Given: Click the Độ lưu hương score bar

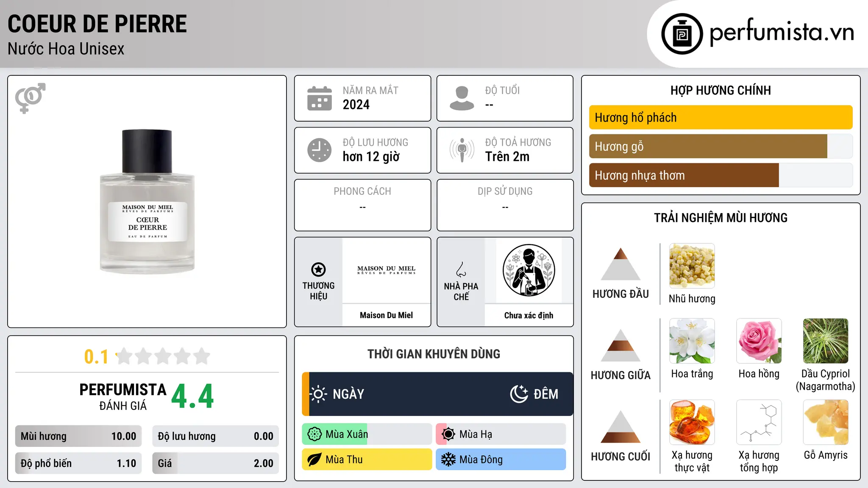Looking at the screenshot, I should pos(215,436).
